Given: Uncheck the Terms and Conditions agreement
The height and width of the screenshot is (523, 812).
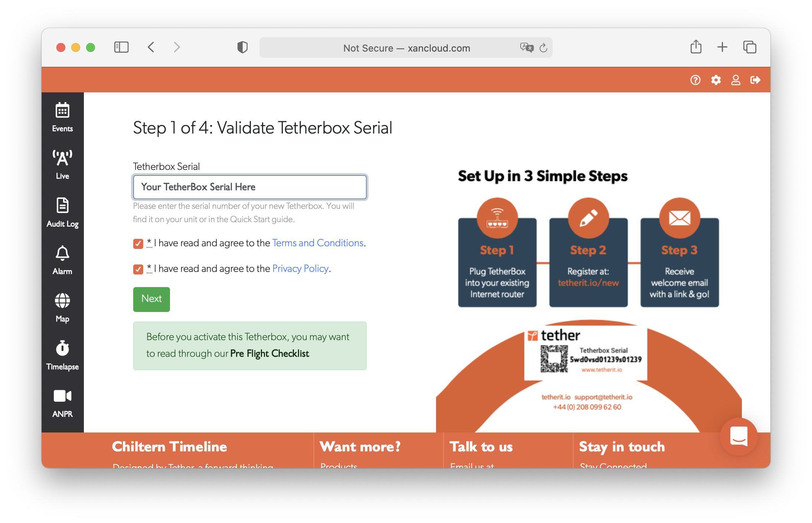Looking at the screenshot, I should [138, 244].
